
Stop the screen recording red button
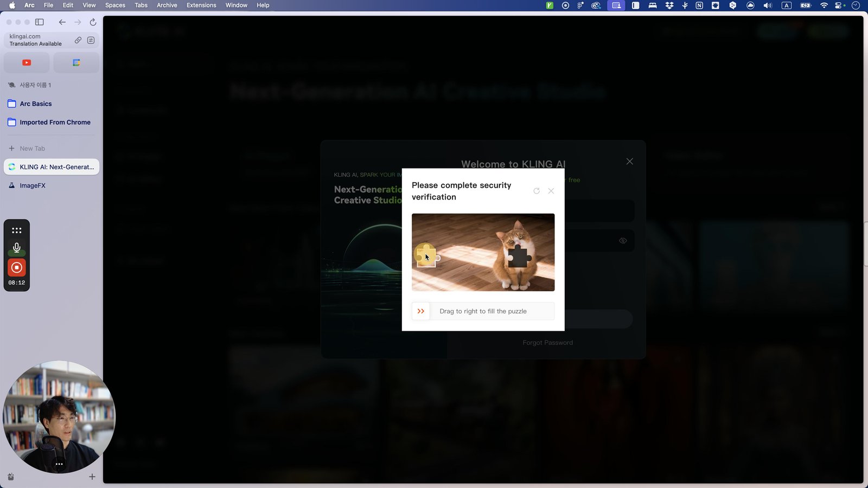tap(17, 267)
